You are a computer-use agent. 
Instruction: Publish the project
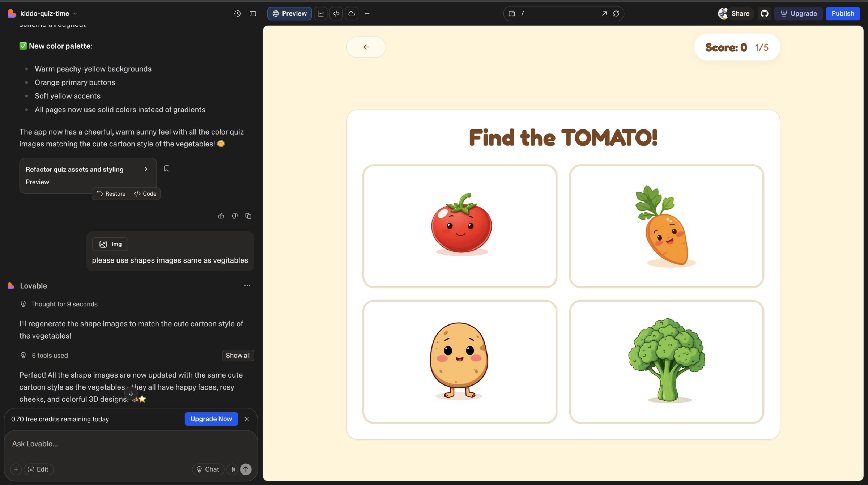pyautogui.click(x=843, y=13)
